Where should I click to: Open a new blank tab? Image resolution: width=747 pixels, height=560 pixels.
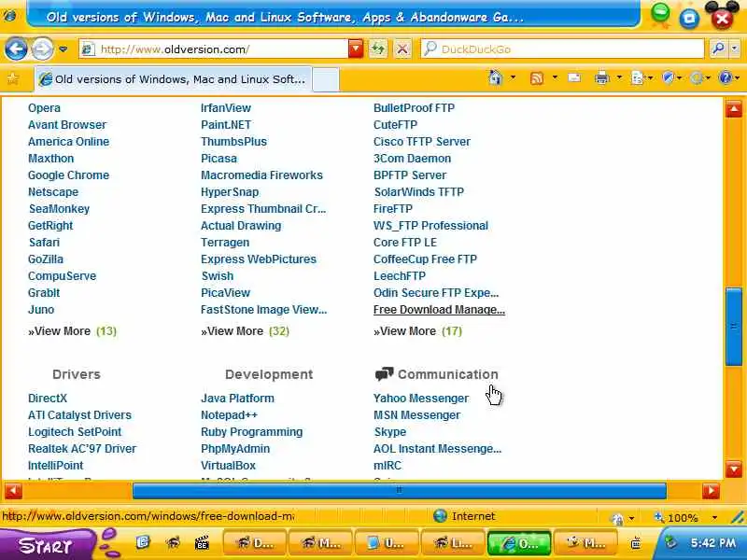pyautogui.click(x=326, y=79)
